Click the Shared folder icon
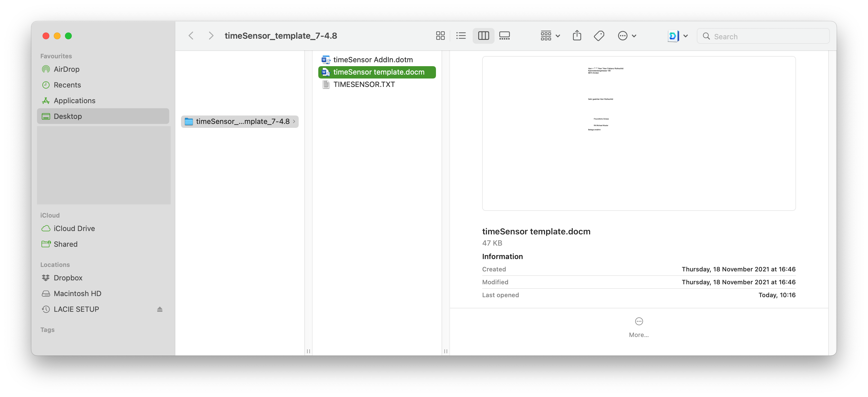Viewport: 868px width, 397px height. [46, 244]
